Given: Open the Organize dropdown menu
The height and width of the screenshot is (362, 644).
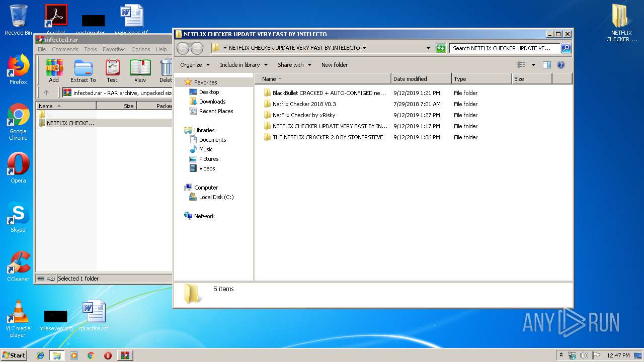Looking at the screenshot, I should pyautogui.click(x=195, y=65).
